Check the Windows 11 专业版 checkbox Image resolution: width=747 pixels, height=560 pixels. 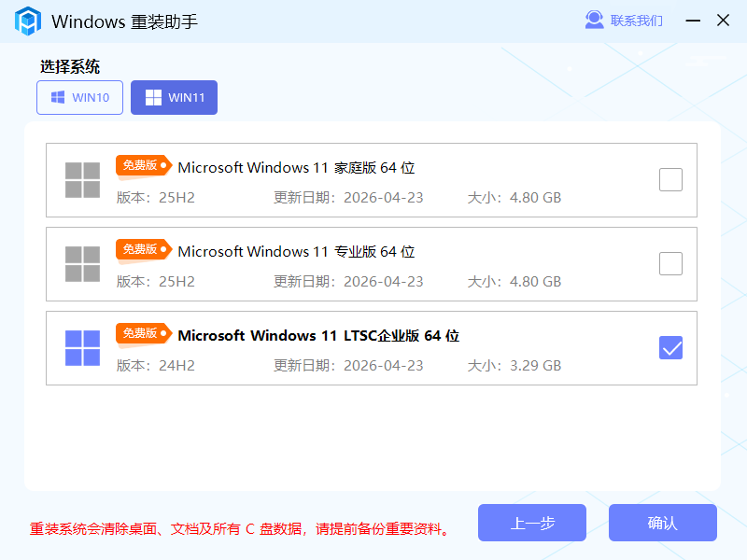pyautogui.click(x=670, y=264)
